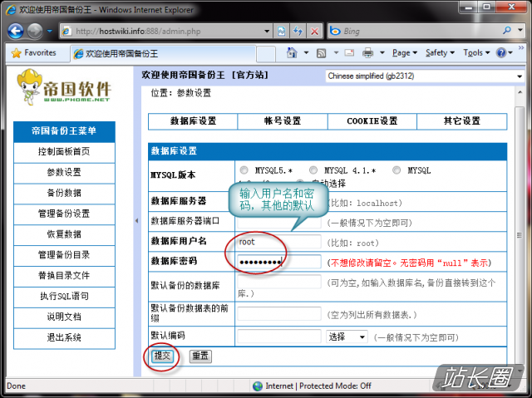Click the 帝国软件 logo

click(x=64, y=86)
